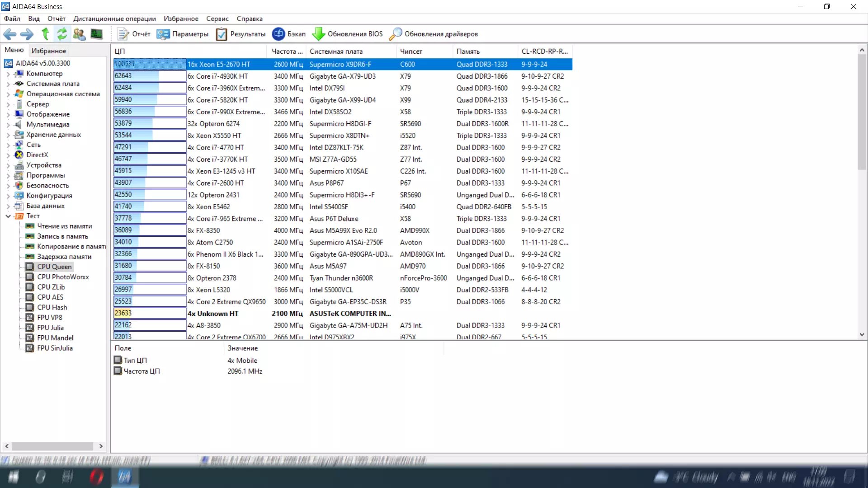
Task: Select the CPU PhotoWorxx benchmark
Action: [63, 277]
